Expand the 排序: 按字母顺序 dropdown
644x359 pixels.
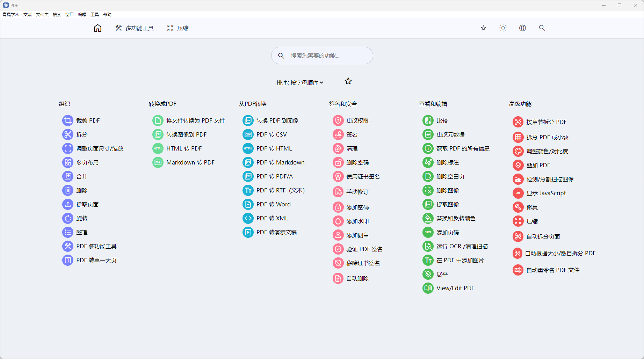tap(300, 83)
